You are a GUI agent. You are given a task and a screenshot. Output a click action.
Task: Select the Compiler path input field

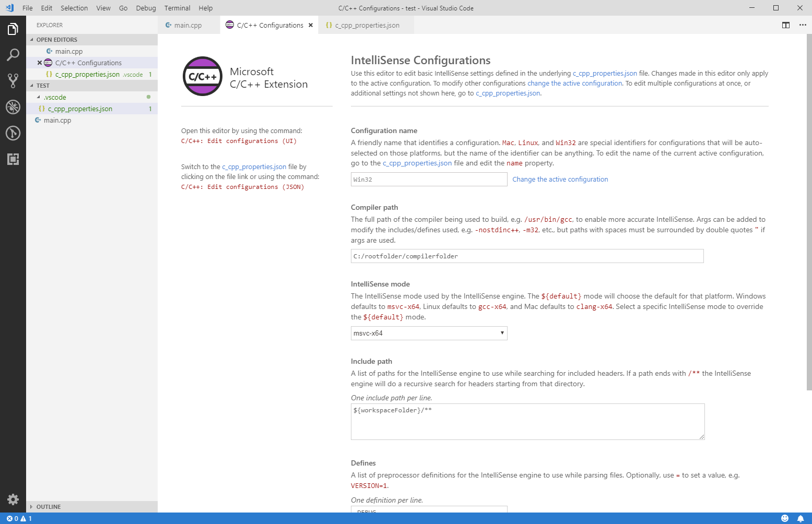526,256
